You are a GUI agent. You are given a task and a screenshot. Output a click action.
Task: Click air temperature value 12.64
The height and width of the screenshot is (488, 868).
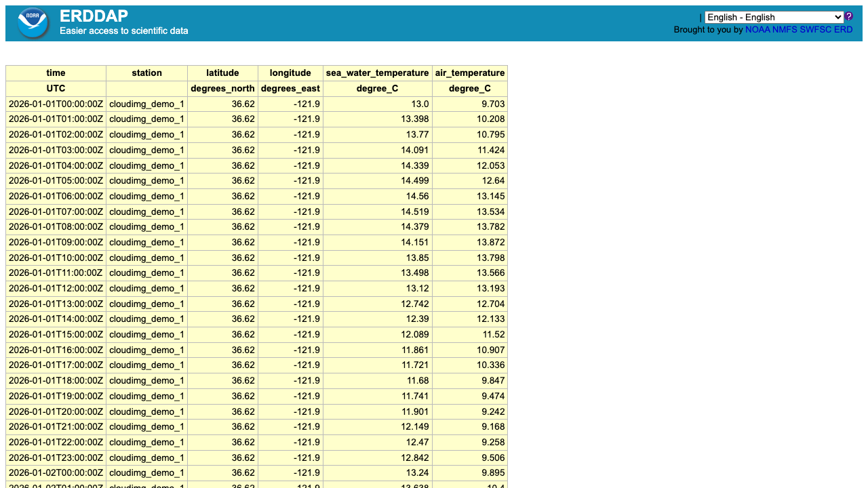pos(470,181)
